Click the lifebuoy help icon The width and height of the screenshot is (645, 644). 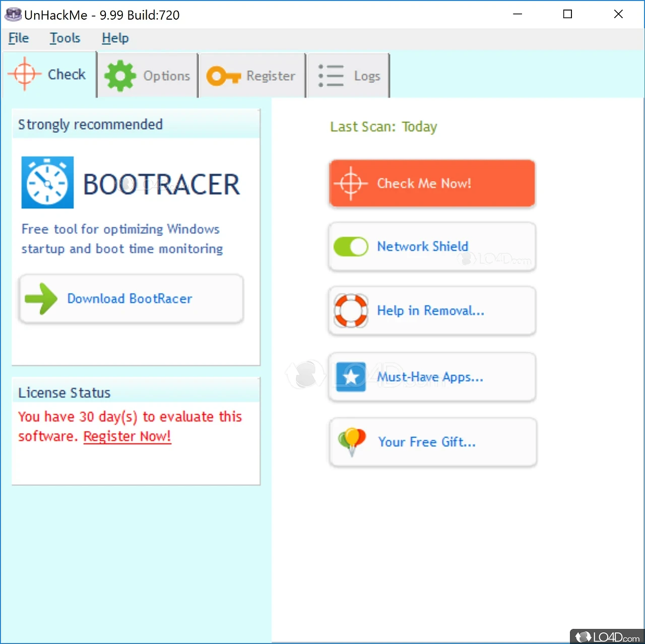[x=351, y=311]
